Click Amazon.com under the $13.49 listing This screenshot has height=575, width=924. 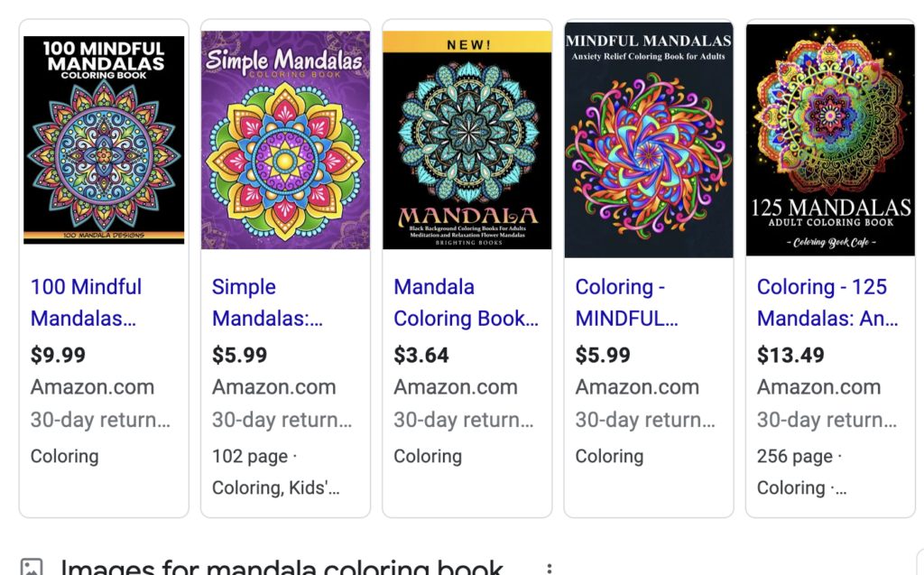[818, 387]
